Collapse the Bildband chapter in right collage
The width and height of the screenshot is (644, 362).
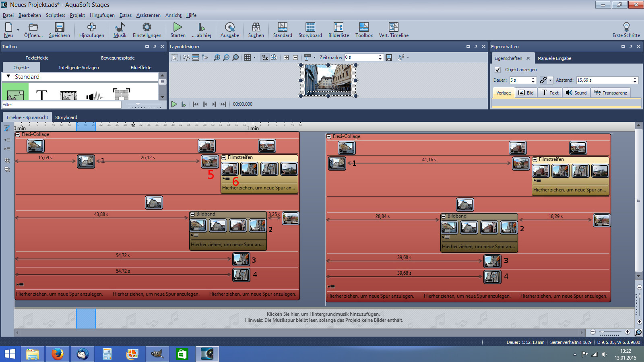444,216
